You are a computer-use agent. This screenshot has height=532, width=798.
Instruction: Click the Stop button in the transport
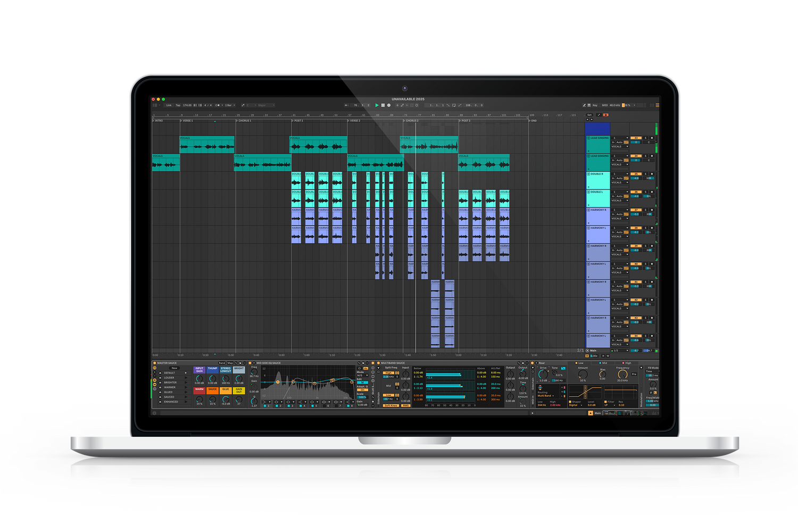pos(383,105)
